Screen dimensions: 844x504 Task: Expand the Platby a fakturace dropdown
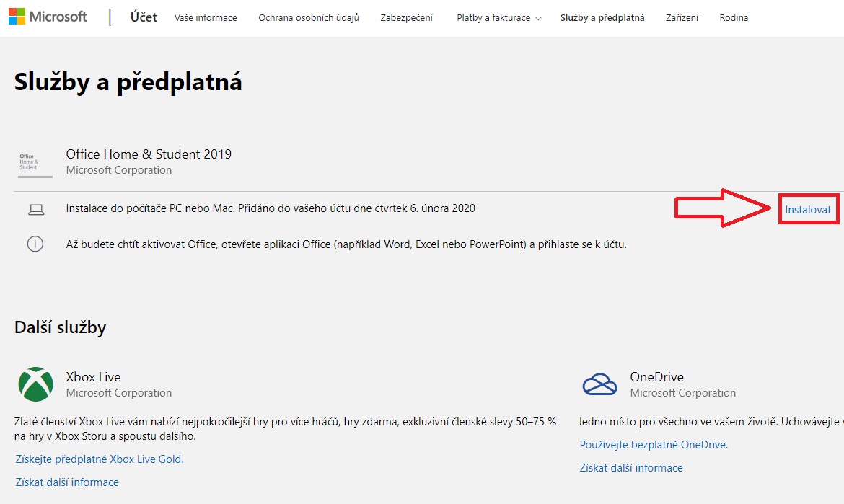(499, 18)
